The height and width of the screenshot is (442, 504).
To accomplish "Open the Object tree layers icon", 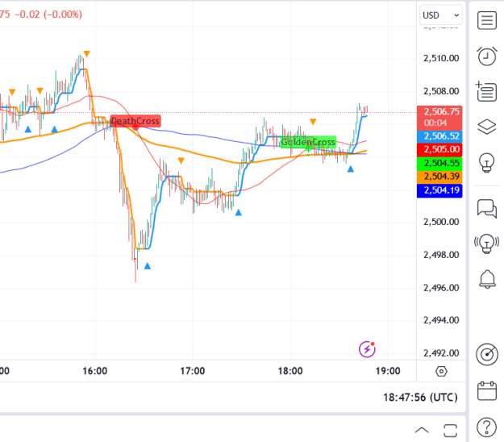I will pos(486,127).
